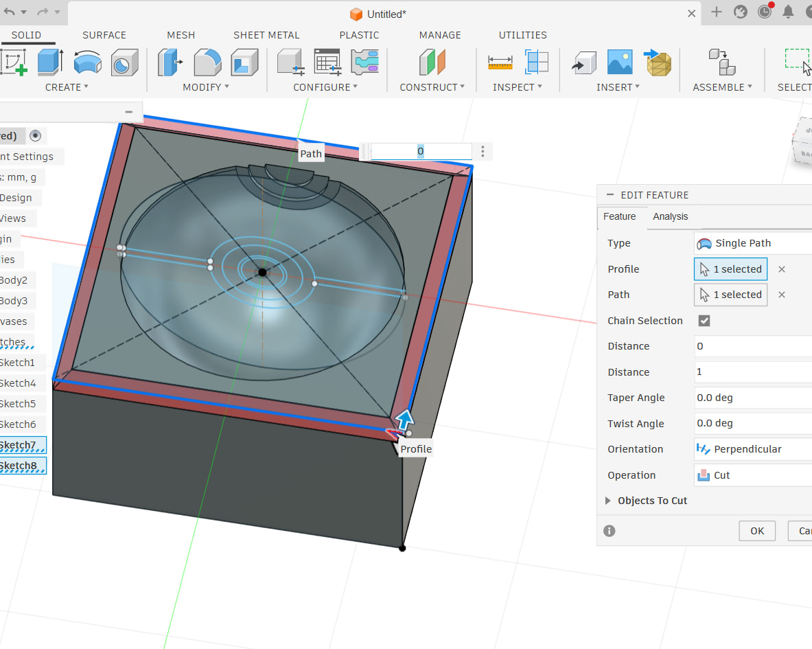Open the Type Single Path dropdown
Viewport: 812px width, 649px height.
click(753, 243)
